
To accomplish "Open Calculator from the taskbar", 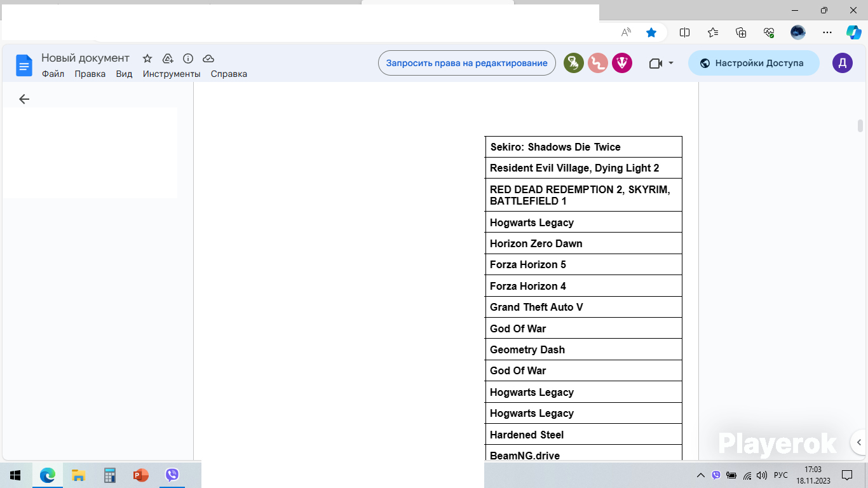I will (109, 475).
